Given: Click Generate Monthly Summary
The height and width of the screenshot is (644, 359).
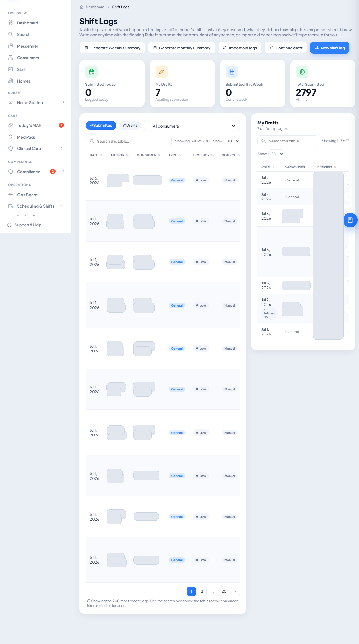Looking at the screenshot, I should (x=182, y=48).
